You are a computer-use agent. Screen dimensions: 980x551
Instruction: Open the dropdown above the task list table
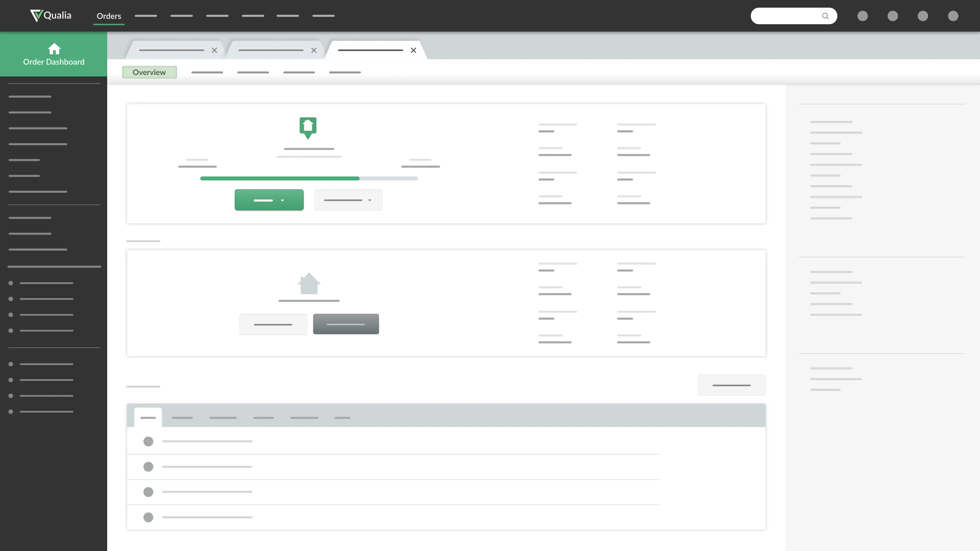click(732, 385)
